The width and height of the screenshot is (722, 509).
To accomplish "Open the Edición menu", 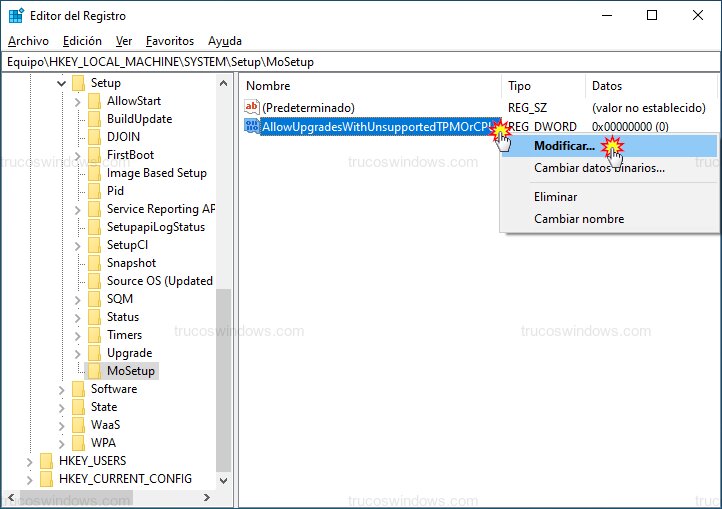I will [82, 41].
